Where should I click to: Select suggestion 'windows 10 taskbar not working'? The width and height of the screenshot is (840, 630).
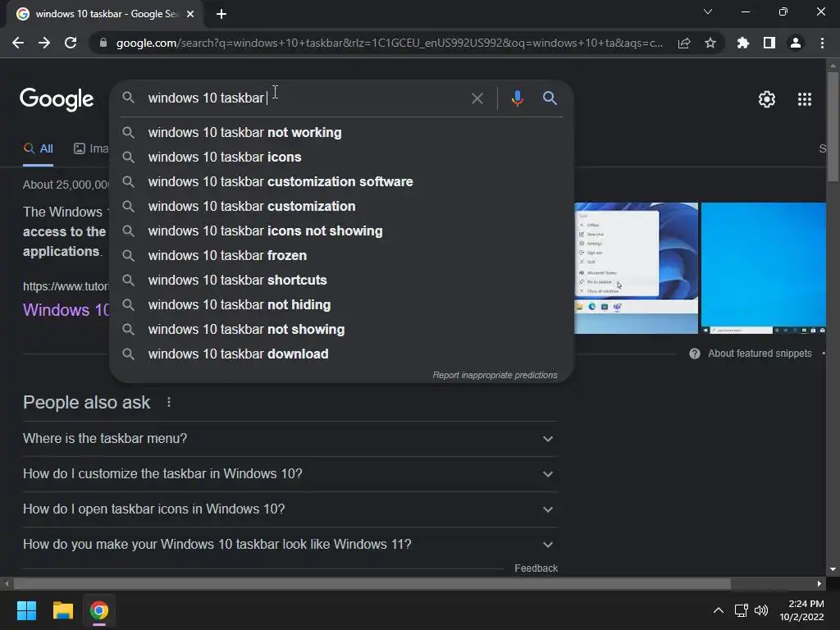pos(341,132)
